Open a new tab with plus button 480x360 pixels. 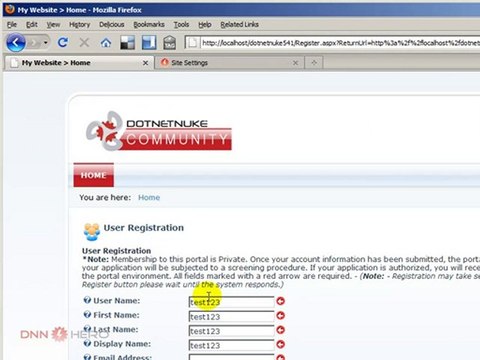[x=314, y=63]
